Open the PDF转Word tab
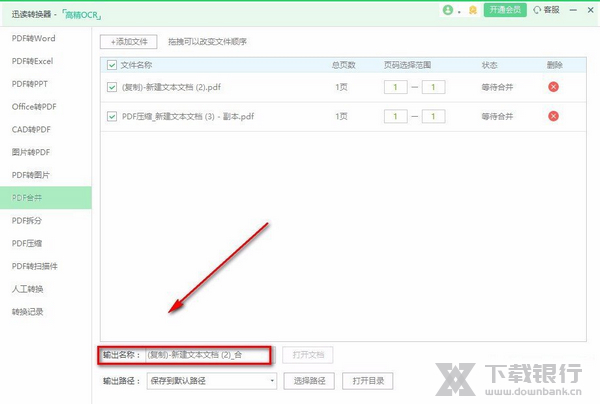Screen dimensions: 600x404 point(34,38)
